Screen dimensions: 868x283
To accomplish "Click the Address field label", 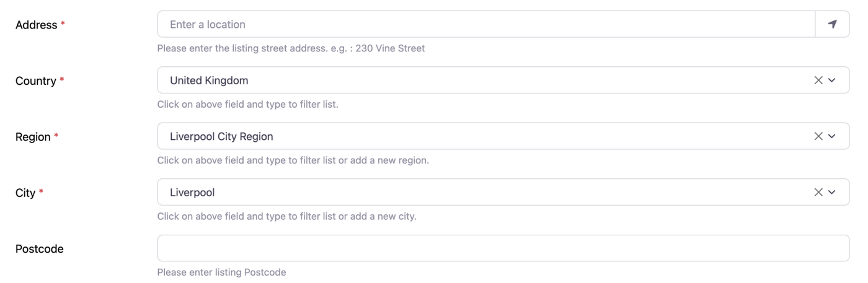I will pos(36,25).
